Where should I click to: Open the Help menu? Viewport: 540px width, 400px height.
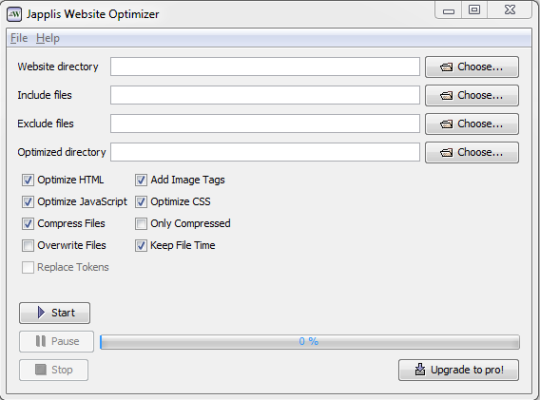(48, 38)
